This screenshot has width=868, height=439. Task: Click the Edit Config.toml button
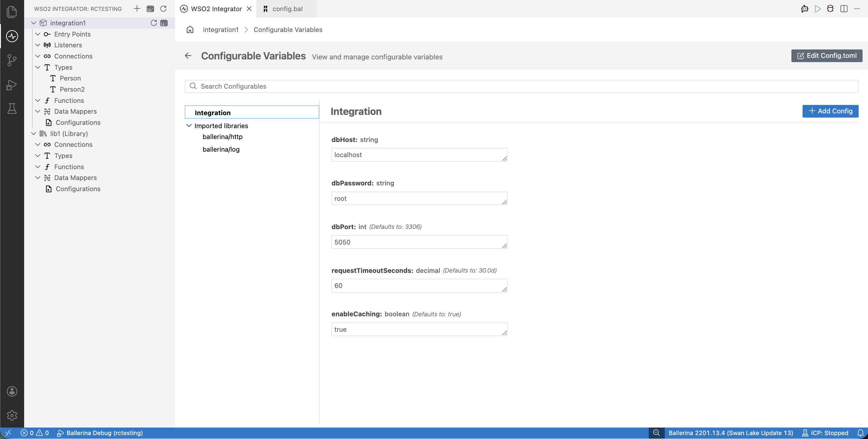827,55
